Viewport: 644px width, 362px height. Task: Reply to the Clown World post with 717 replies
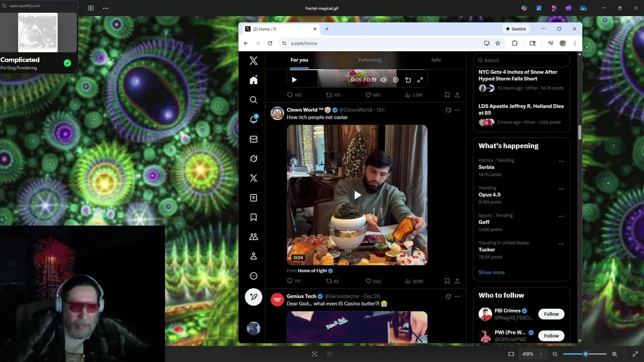pyautogui.click(x=294, y=281)
